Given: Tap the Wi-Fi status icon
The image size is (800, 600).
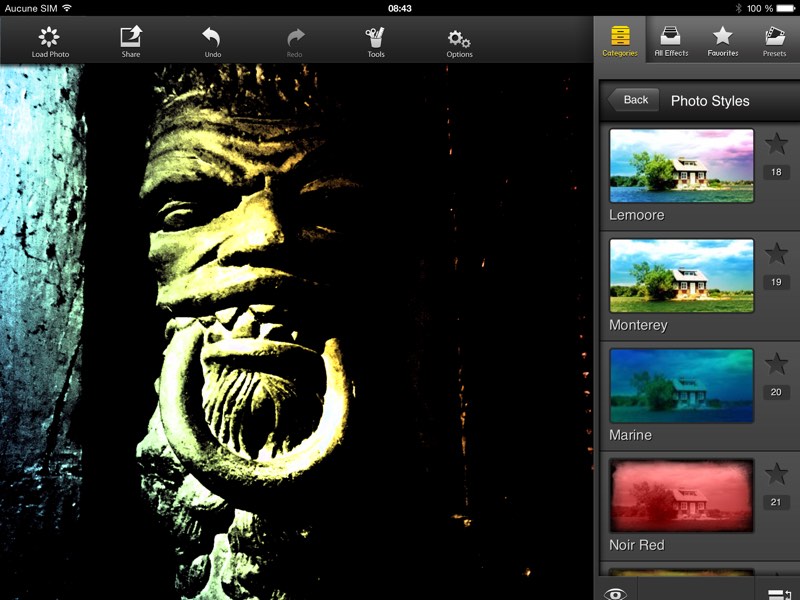Looking at the screenshot, I should [x=67, y=8].
